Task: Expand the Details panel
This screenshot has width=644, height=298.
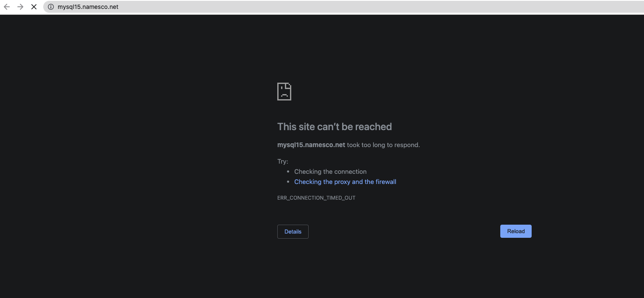Action: click(293, 231)
